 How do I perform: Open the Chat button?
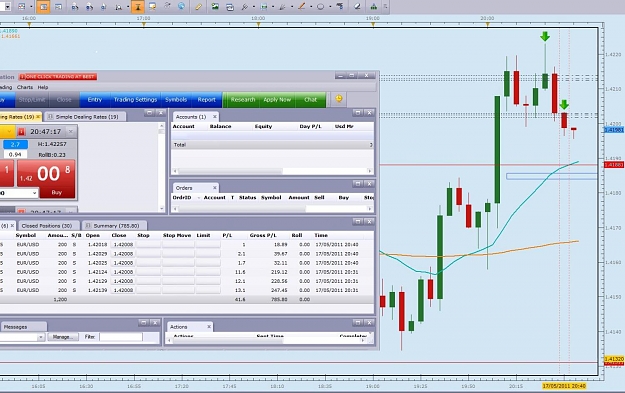point(311,100)
